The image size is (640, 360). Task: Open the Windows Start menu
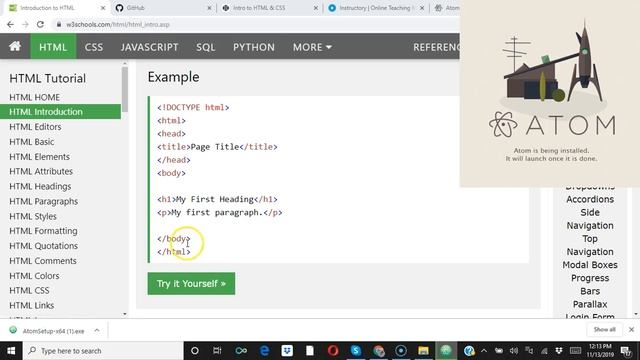coord(11,351)
